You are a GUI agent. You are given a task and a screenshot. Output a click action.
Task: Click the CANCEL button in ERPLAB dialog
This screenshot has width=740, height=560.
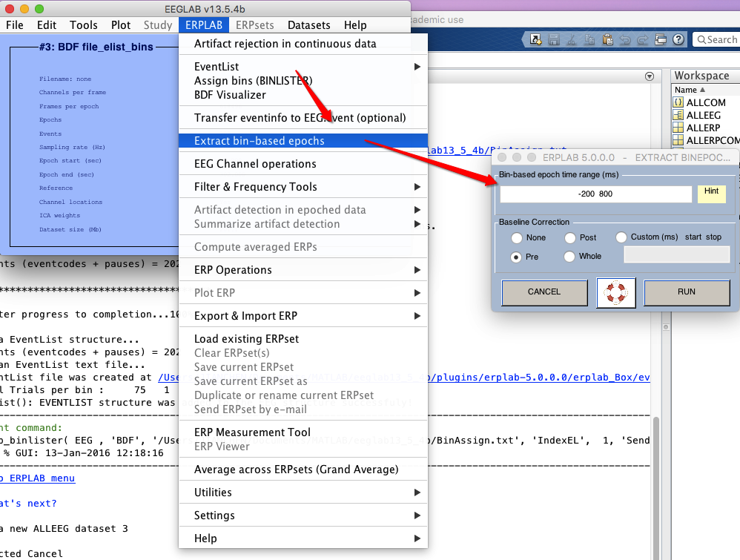point(544,292)
